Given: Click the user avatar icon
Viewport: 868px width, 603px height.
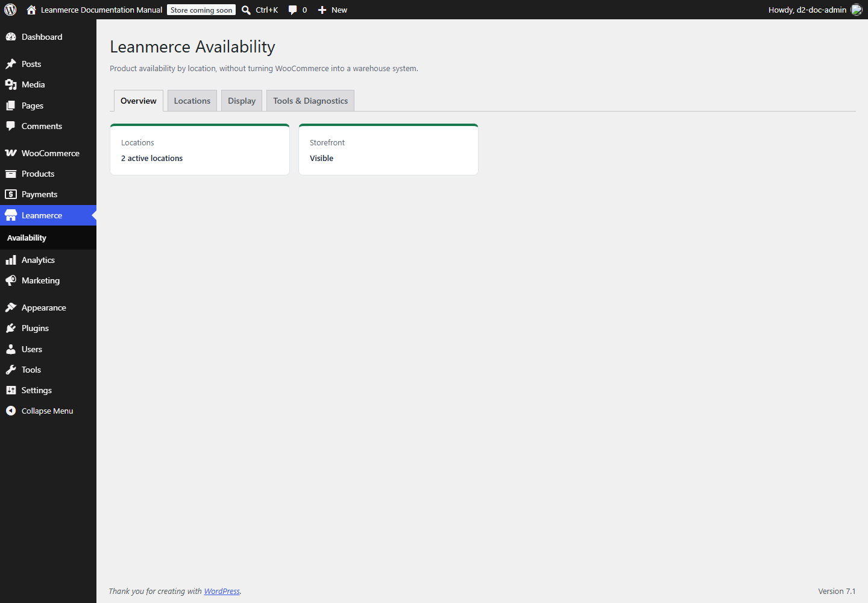Looking at the screenshot, I should (857, 10).
